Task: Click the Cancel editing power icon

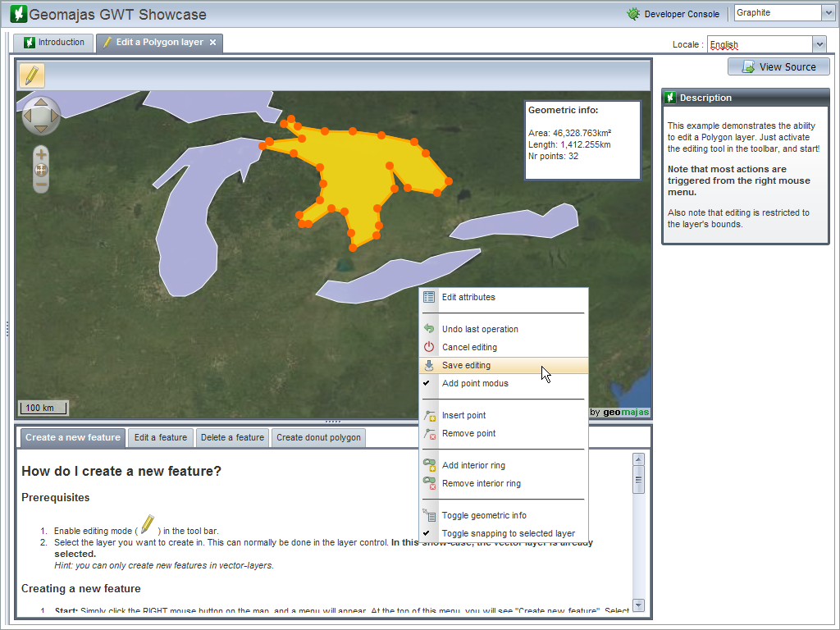Action: click(x=429, y=347)
